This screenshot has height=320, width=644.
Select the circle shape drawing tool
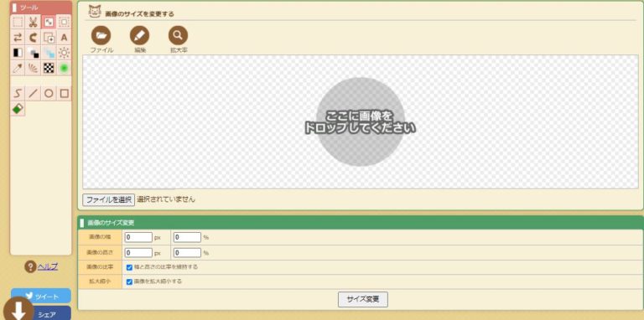(49, 94)
